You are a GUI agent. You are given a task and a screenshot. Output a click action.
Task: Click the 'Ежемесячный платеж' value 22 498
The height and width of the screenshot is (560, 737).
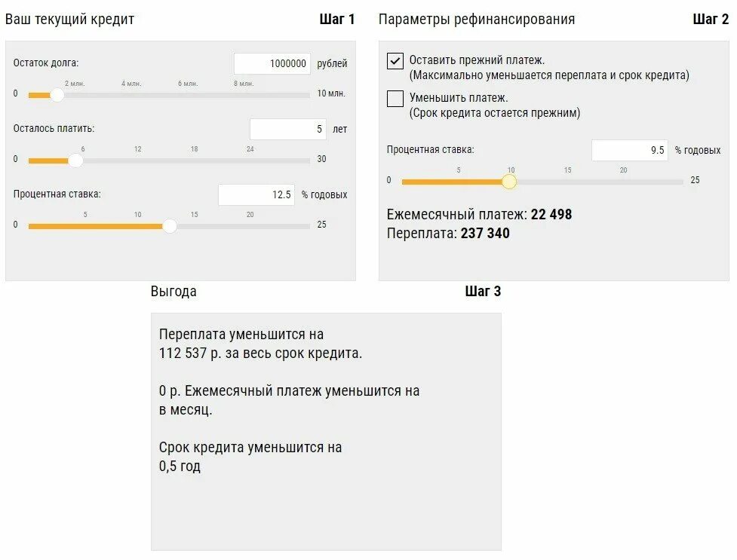point(551,215)
